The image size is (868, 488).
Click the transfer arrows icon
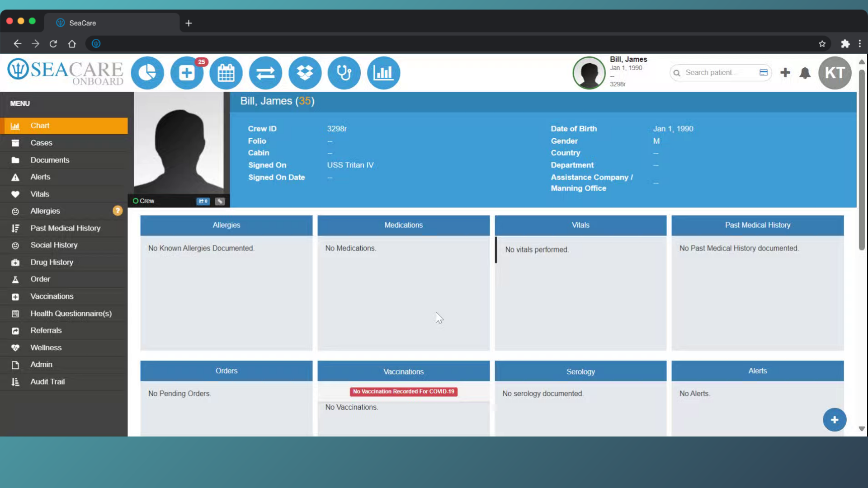(x=265, y=73)
